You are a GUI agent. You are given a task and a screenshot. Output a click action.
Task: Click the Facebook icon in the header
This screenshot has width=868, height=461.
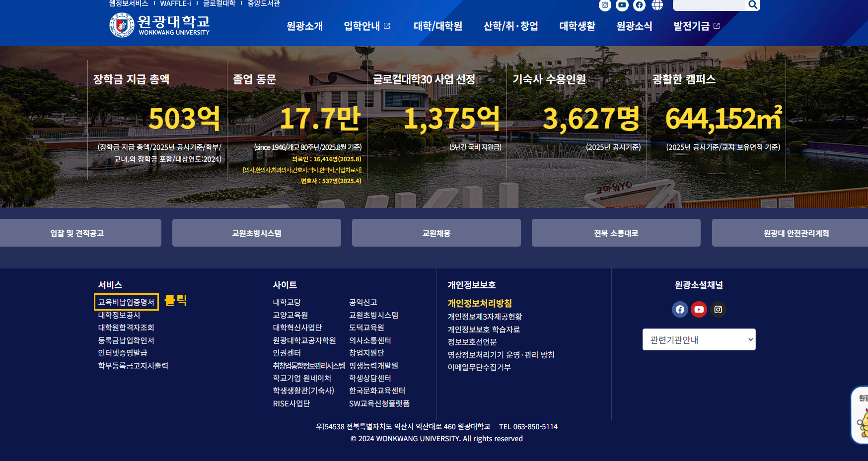pos(639,5)
